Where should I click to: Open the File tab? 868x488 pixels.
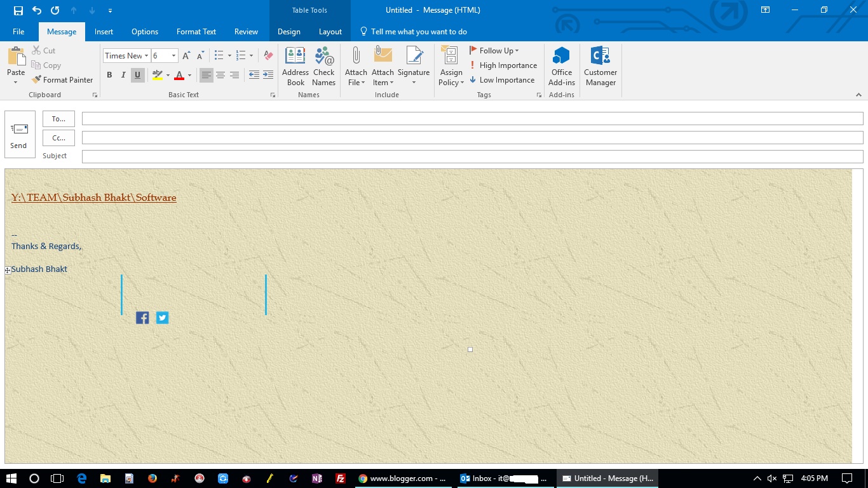click(x=18, y=32)
